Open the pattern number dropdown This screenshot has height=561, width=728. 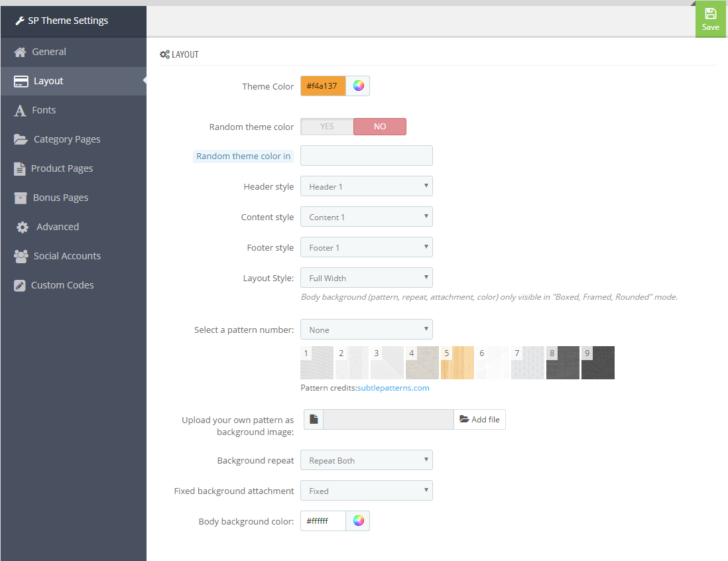point(366,330)
